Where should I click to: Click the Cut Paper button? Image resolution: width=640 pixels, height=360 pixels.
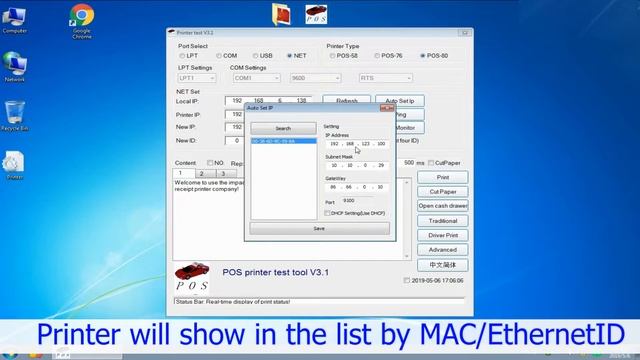tap(442, 191)
